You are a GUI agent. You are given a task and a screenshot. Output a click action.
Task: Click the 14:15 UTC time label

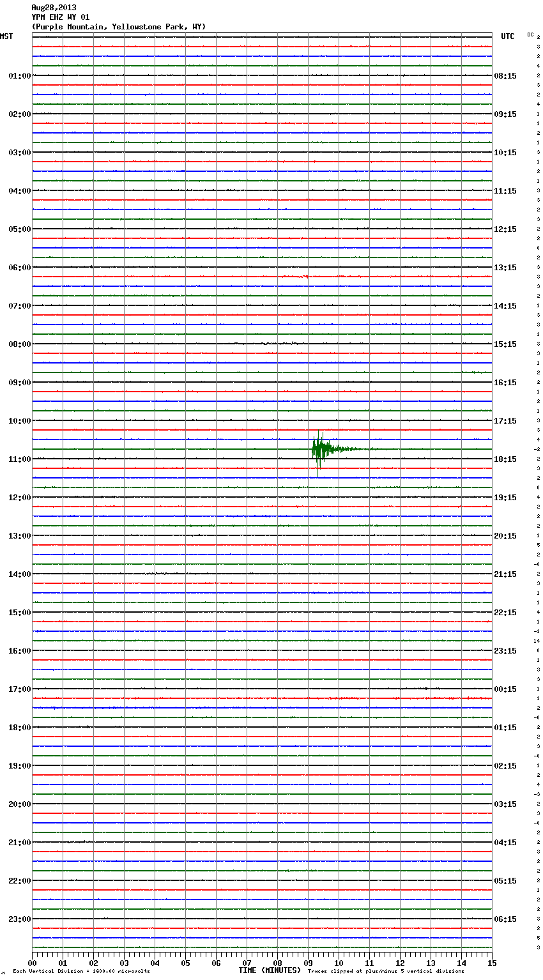[505, 306]
